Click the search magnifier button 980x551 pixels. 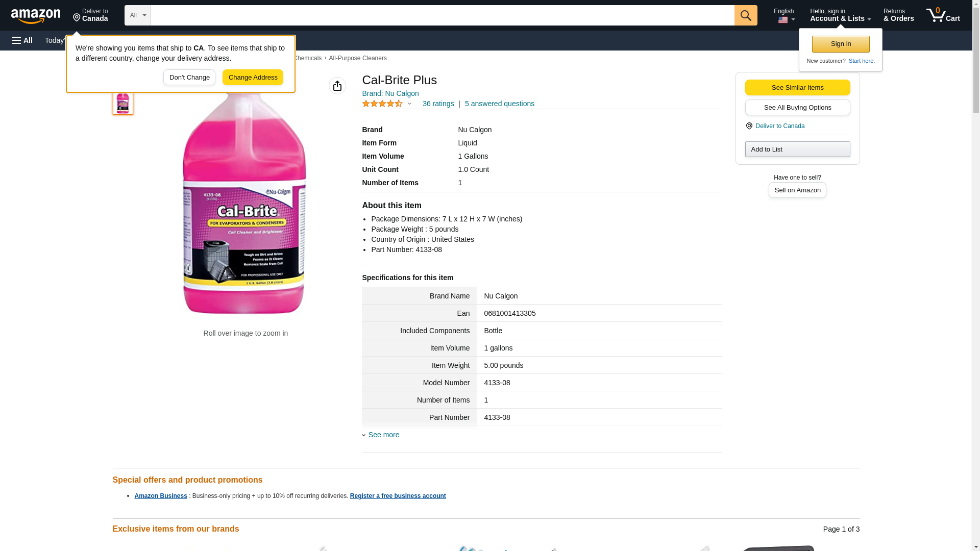(746, 15)
